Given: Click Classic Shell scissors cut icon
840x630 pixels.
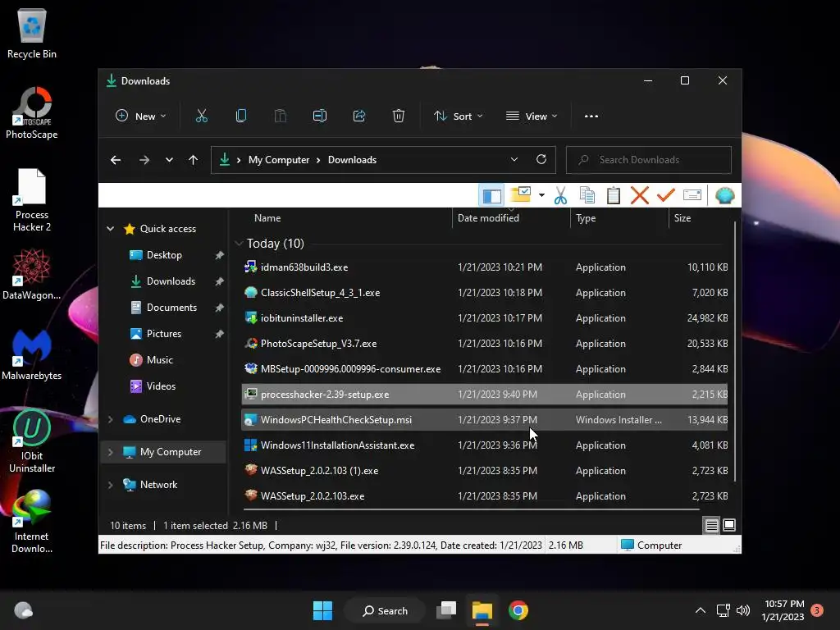Looking at the screenshot, I should [x=560, y=195].
